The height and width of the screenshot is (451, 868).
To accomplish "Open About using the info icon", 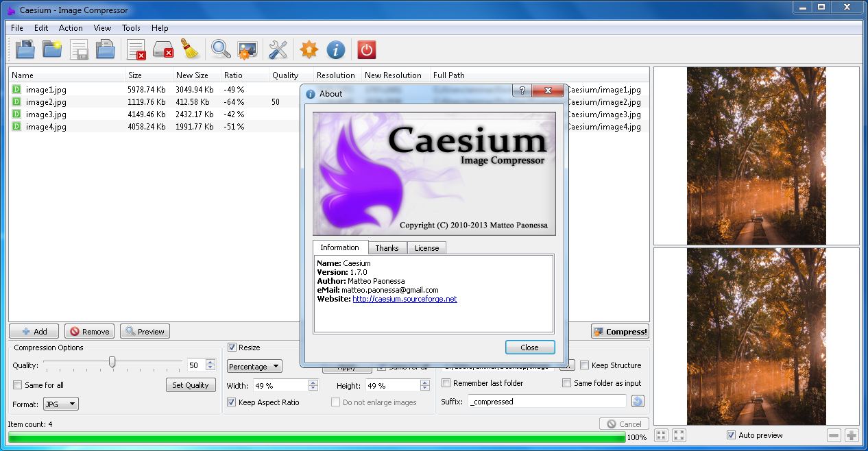I will (x=335, y=49).
